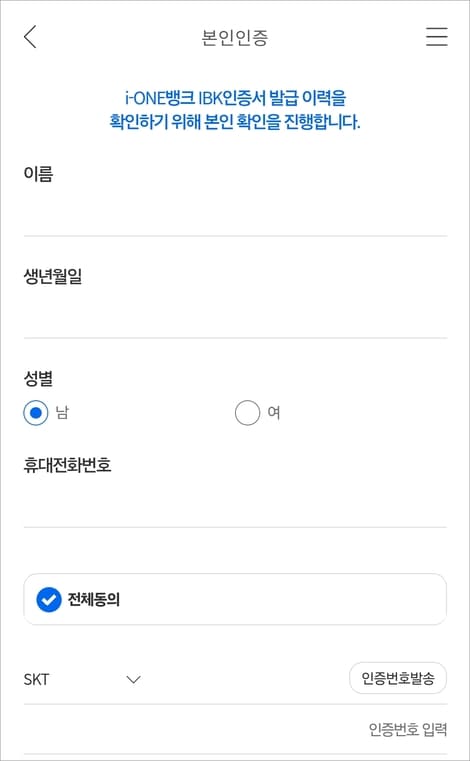Select the 남 radio button
This screenshot has height=761, width=470.
coord(36,413)
